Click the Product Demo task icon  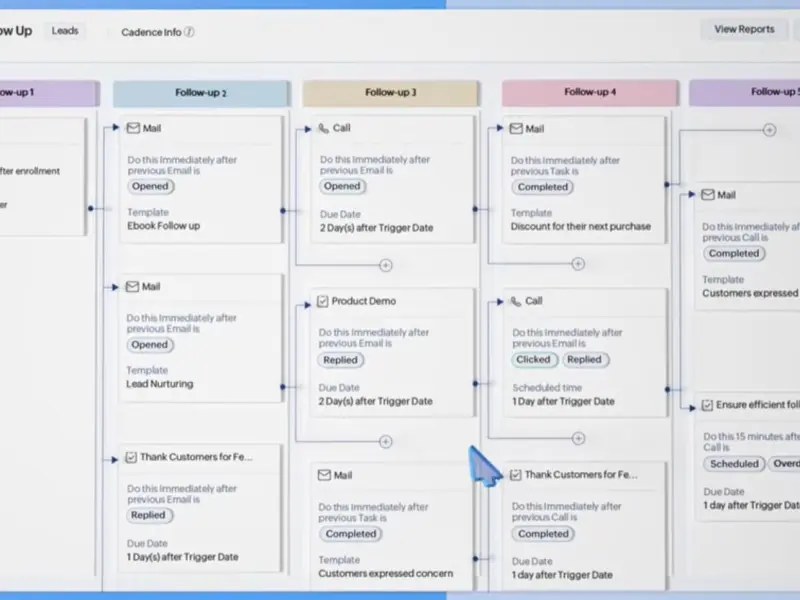323,301
